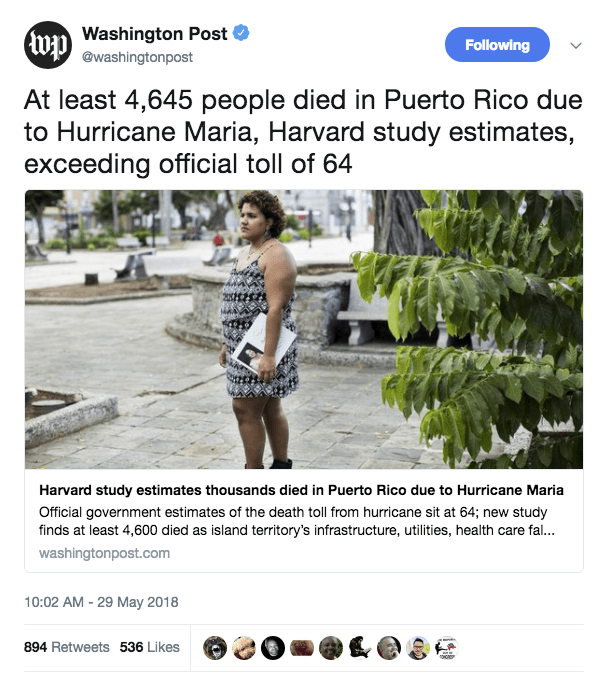Click the Washington Post profile logo avatar

coord(48,45)
